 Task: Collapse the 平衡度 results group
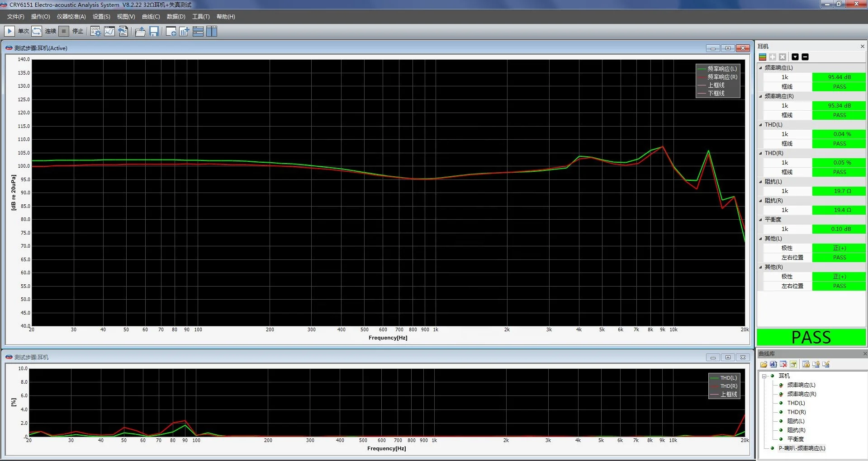[760, 220]
